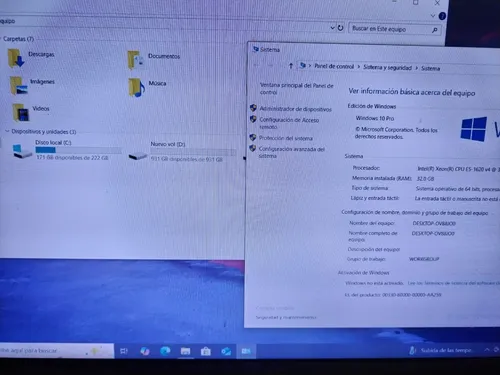Click the Disco local (C:) usage bar
500x375 pixels.
point(79,150)
